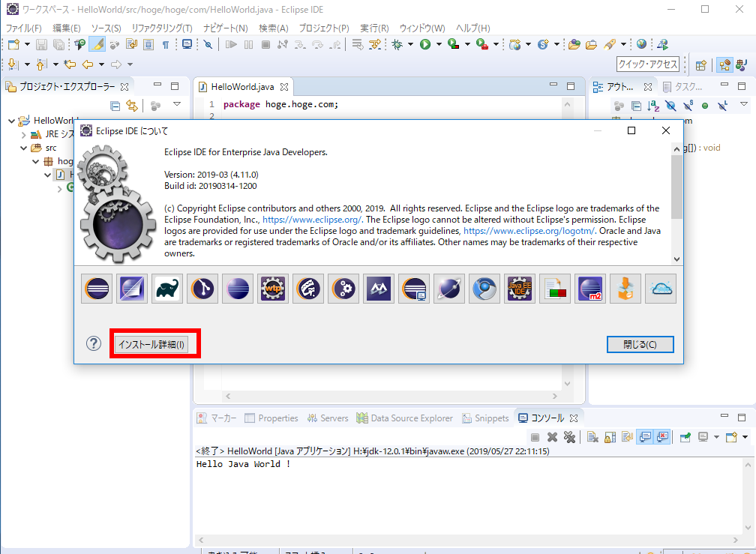This screenshot has height=554, width=756.
Task: Collapse all in the Project Explorer toolbar
Action: (x=115, y=106)
